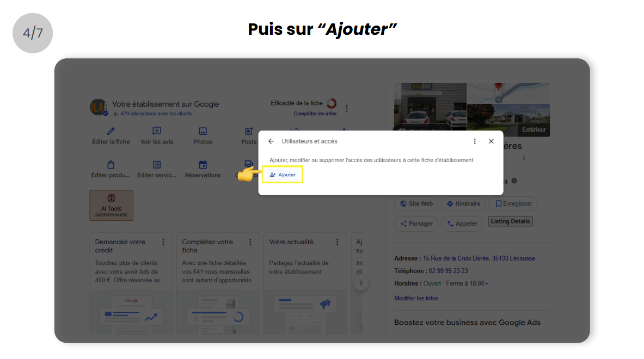Click the Site Web button
This screenshot has width=644, height=359.
[x=416, y=203]
